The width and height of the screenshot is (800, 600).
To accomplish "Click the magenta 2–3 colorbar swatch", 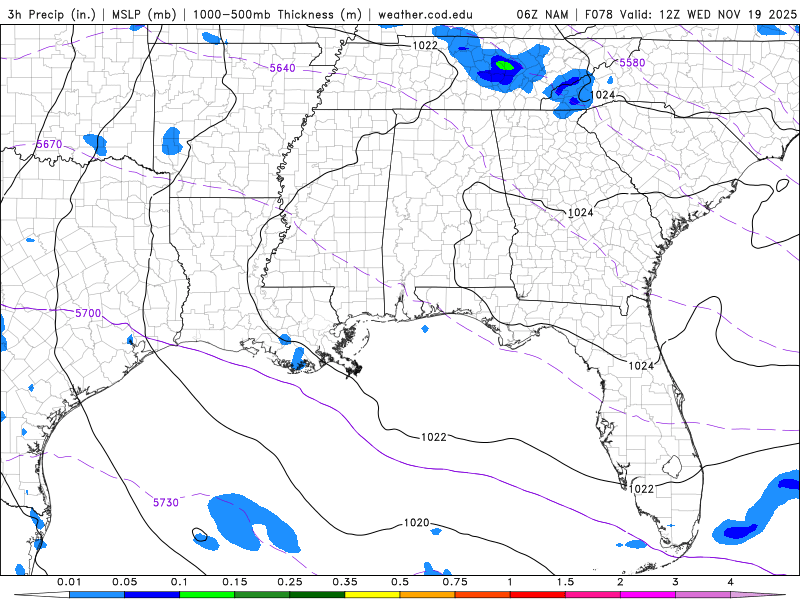I will click(648, 595).
